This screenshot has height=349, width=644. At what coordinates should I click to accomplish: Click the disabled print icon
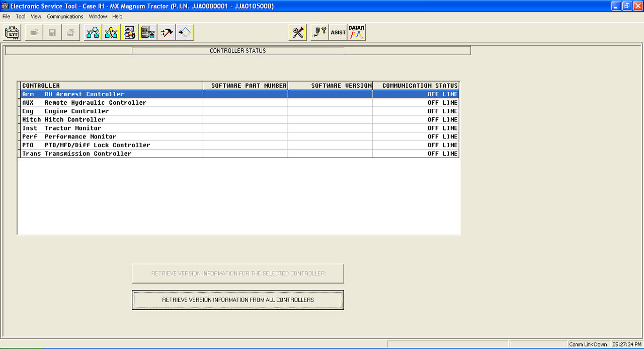click(x=70, y=33)
